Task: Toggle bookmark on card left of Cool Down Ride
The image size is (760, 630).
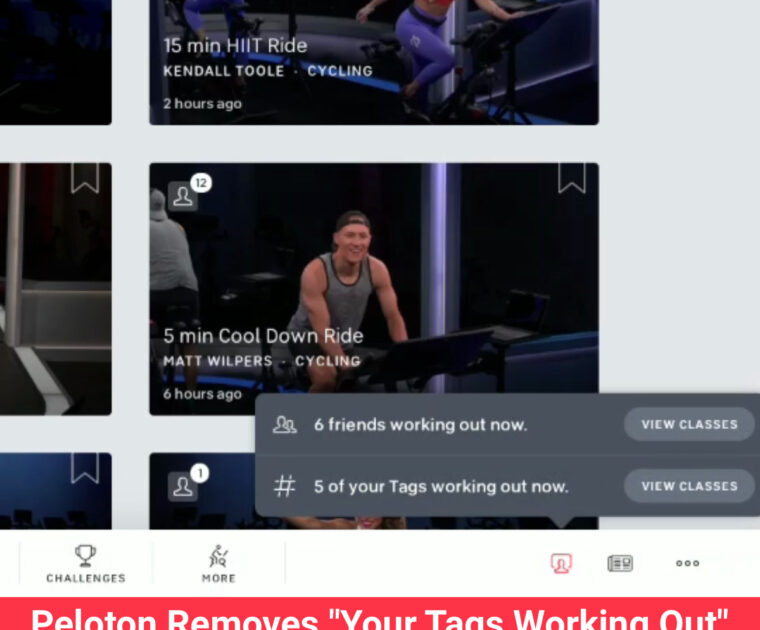Action: pos(84,178)
